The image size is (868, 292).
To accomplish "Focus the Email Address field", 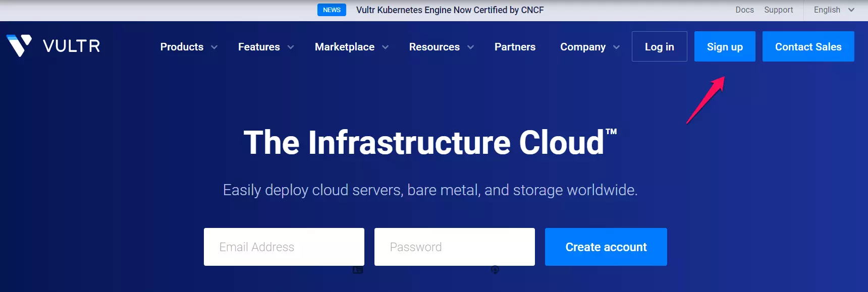I will click(x=284, y=247).
